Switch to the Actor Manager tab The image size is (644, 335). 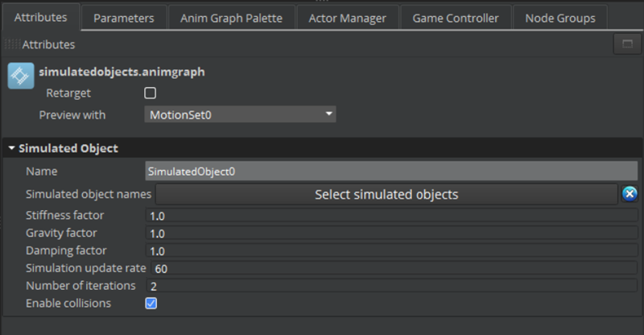(x=347, y=18)
